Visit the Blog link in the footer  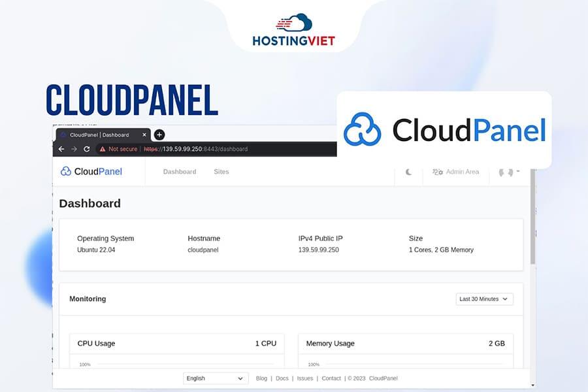[x=261, y=378]
